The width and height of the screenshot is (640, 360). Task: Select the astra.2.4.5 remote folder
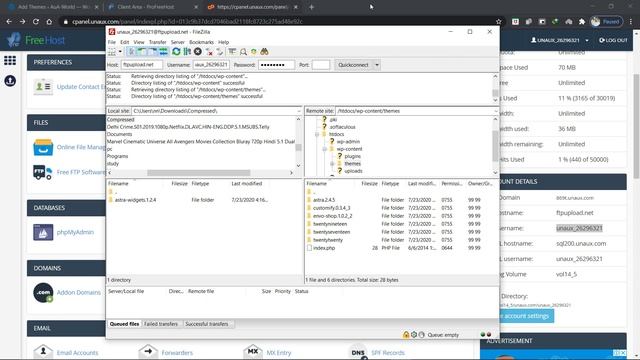click(324, 200)
